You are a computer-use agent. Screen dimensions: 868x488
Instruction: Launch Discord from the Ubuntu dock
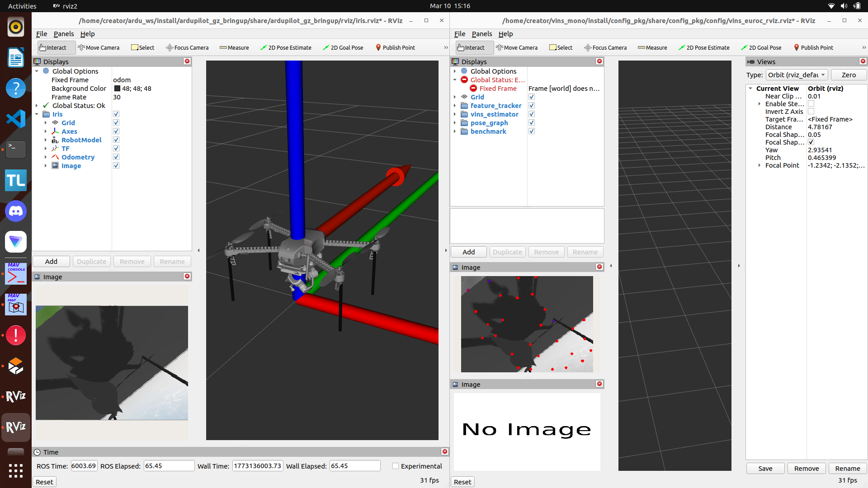pyautogui.click(x=16, y=211)
